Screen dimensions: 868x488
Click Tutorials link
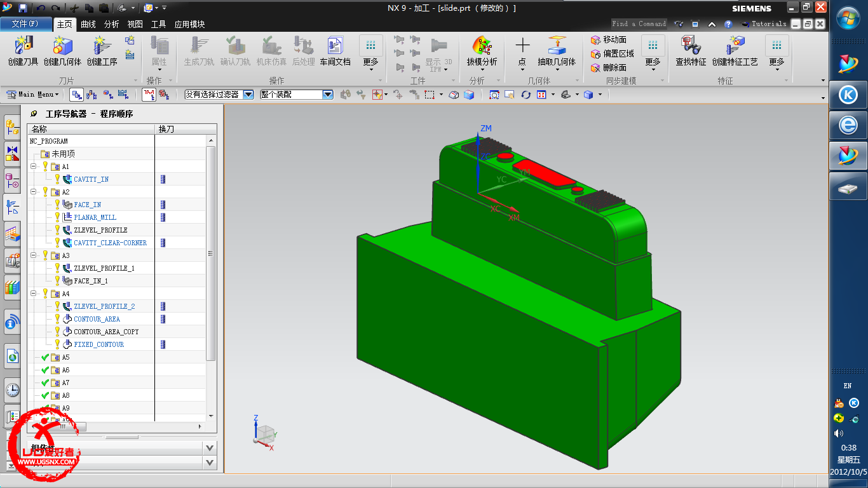click(769, 24)
